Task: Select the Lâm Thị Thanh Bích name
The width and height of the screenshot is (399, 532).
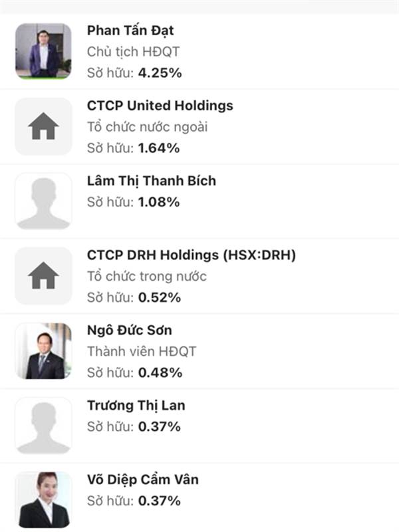Action: (x=152, y=181)
